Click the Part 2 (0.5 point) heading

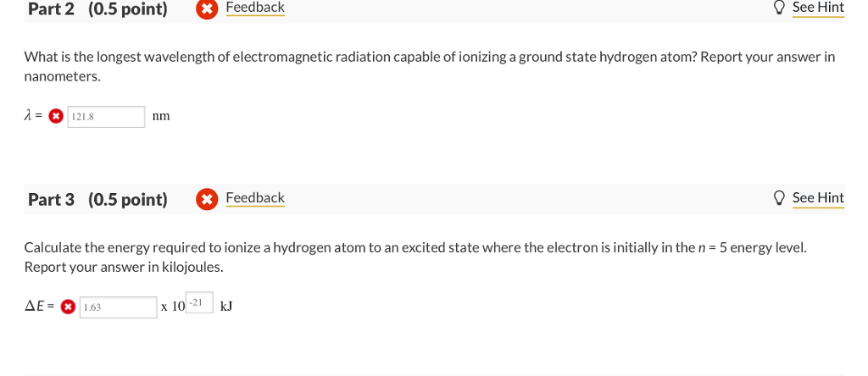(97, 9)
